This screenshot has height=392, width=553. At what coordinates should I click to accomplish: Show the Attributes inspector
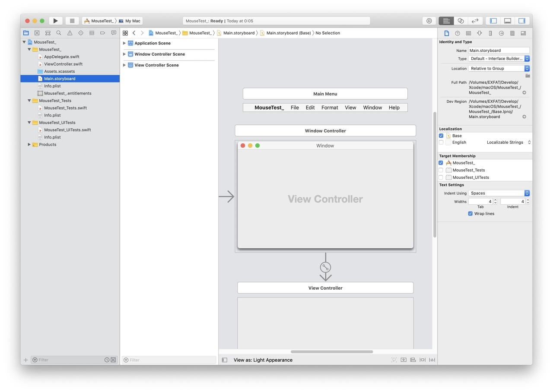tap(479, 33)
